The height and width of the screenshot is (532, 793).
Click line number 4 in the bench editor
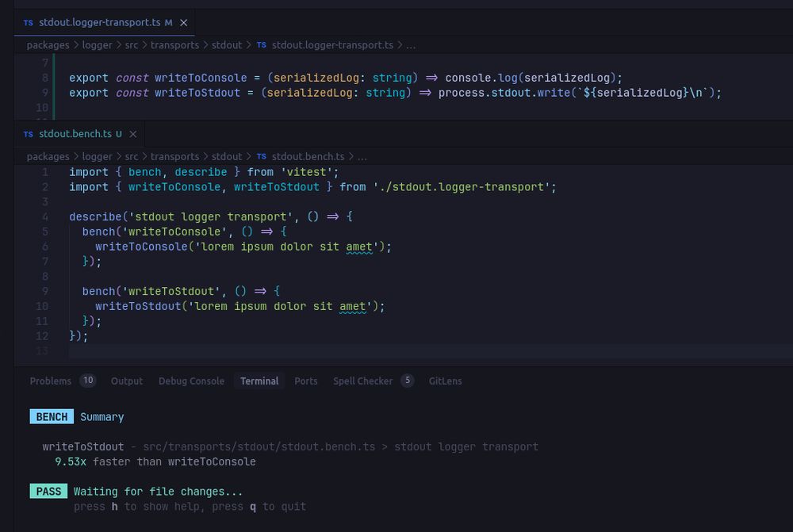pos(45,216)
